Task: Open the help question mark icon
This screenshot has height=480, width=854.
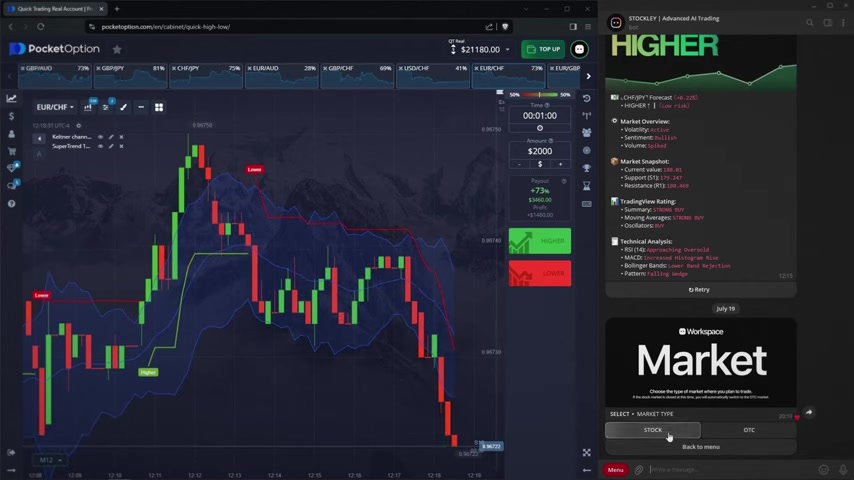Action: click(x=11, y=204)
